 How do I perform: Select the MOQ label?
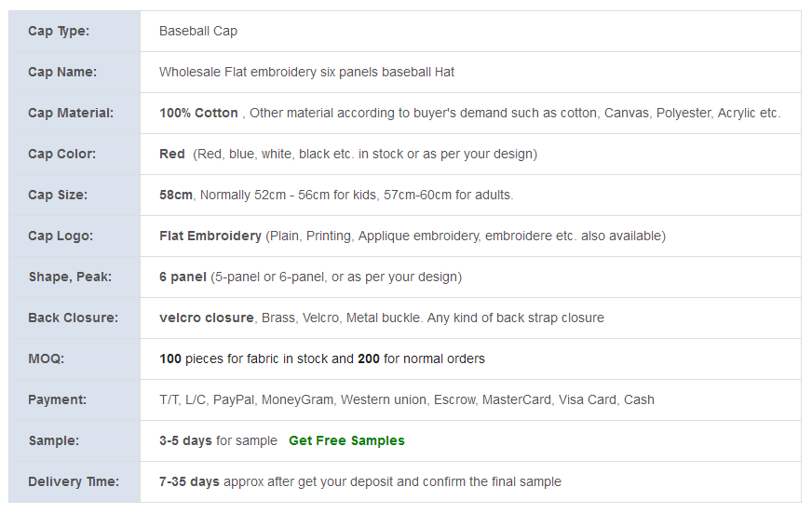pyautogui.click(x=46, y=358)
